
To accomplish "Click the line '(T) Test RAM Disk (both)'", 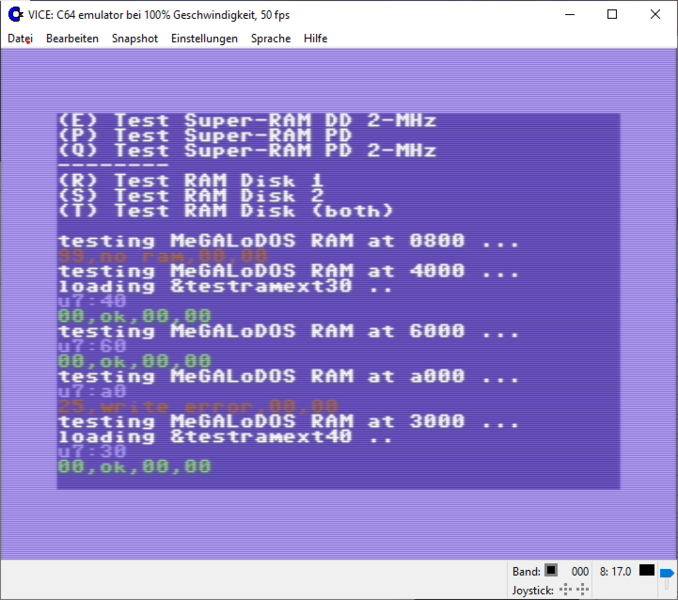I will tap(226, 211).
